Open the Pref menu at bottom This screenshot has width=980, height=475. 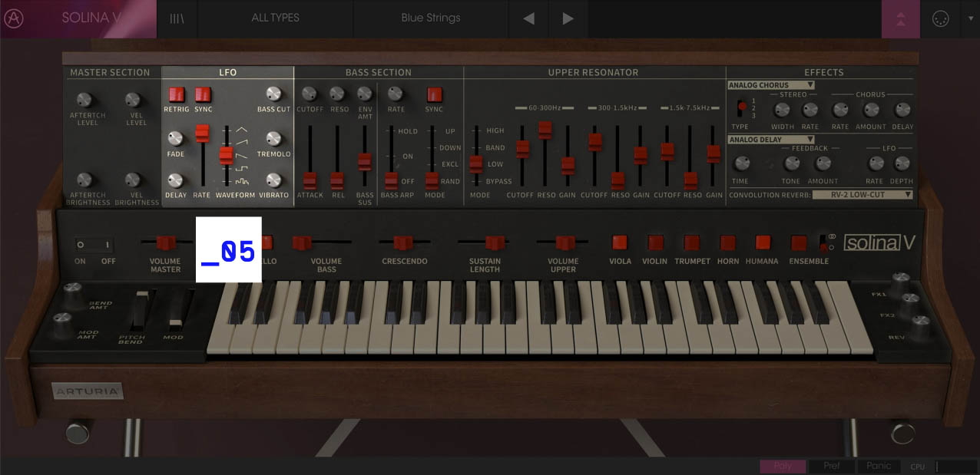(x=831, y=466)
